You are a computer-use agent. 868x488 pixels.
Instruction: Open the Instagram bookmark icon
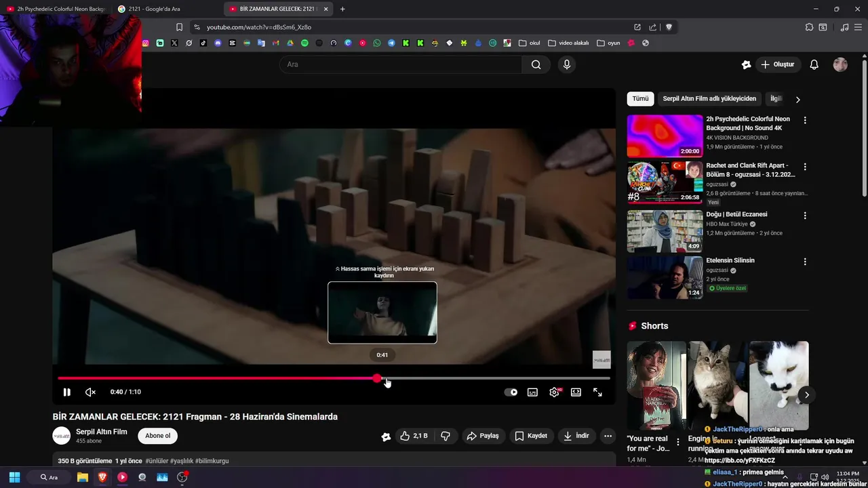145,43
